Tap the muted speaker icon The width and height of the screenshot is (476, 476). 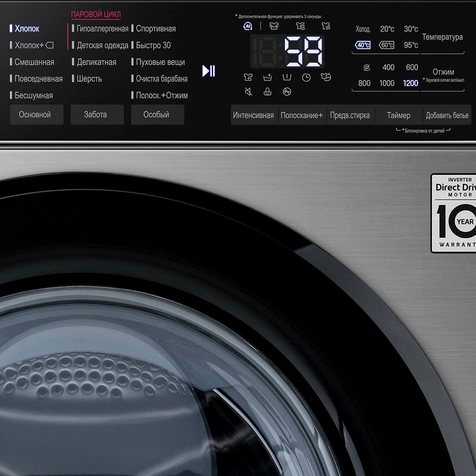[x=248, y=92]
